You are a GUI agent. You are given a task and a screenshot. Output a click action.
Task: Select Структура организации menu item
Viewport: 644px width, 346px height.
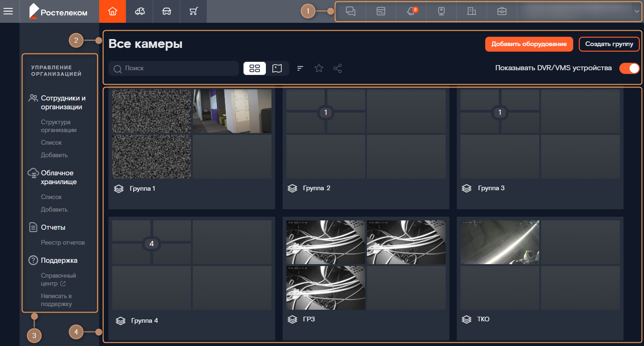[59, 126]
